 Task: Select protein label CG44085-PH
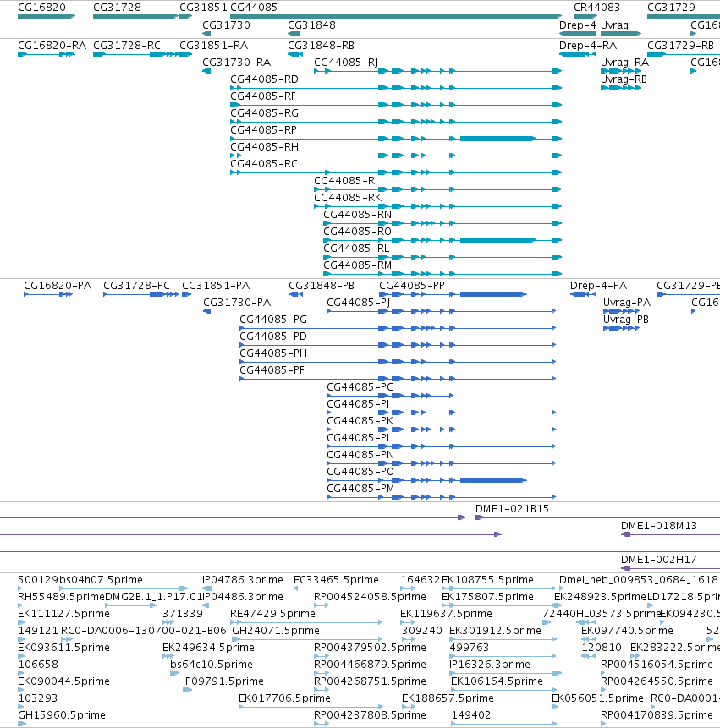pos(273,353)
